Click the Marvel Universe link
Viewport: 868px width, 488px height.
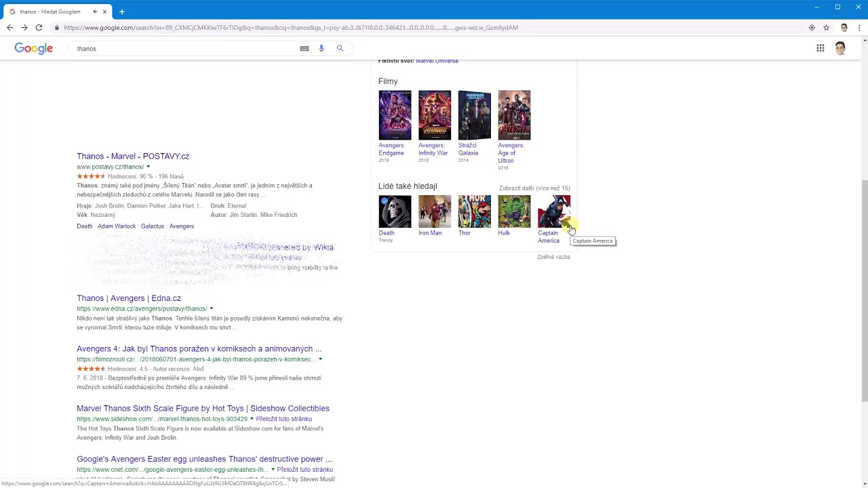[437, 61]
